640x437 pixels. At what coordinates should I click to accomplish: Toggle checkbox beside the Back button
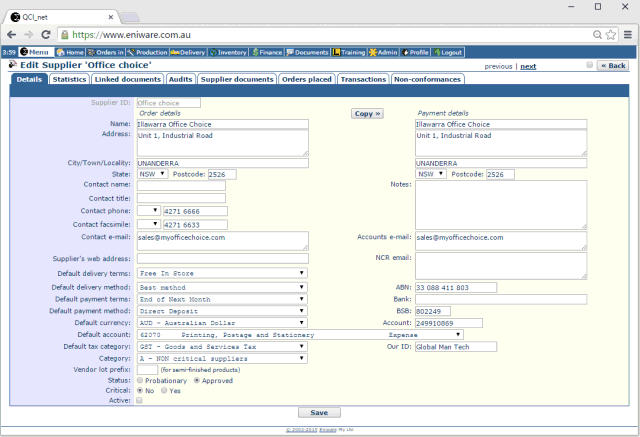point(589,64)
